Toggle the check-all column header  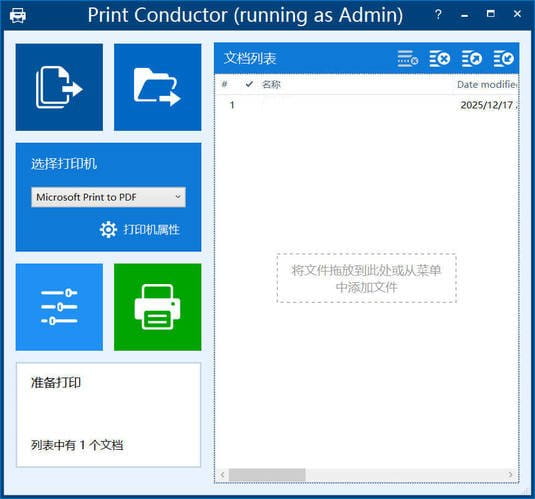(249, 84)
